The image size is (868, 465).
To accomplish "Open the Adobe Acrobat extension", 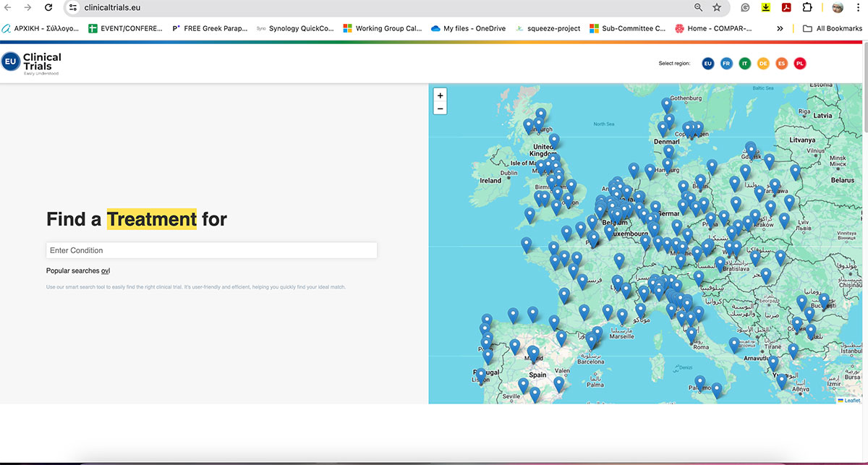I will [786, 7].
